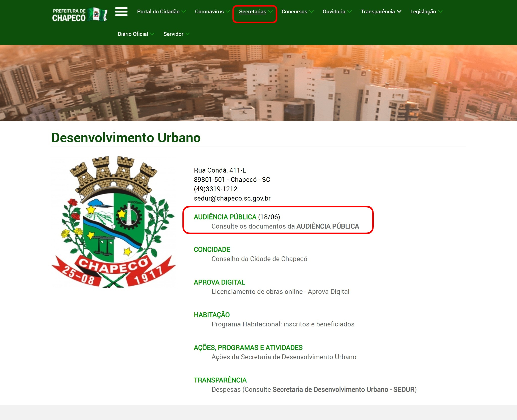
Task: Open the hamburger menu icon
Action: [x=121, y=12]
